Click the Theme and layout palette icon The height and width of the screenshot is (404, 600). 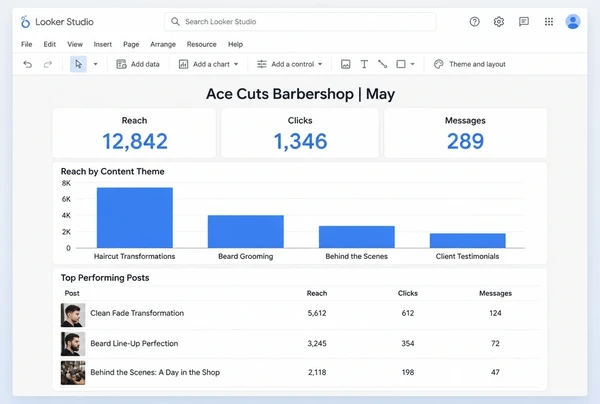(439, 64)
